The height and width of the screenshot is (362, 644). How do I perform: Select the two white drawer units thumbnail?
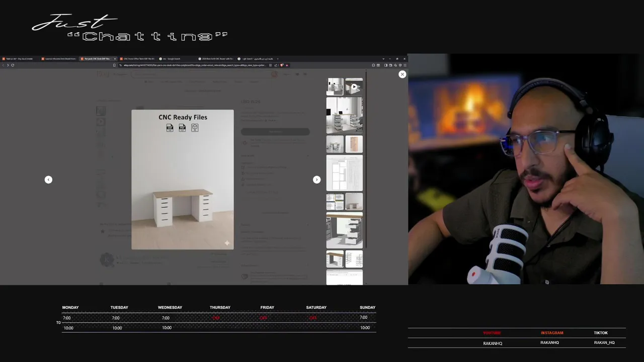335,144
